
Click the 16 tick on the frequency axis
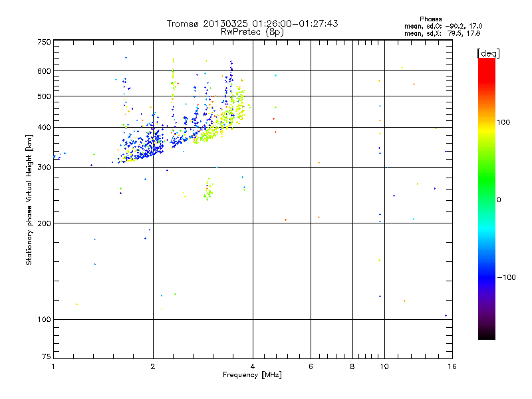[451, 366]
